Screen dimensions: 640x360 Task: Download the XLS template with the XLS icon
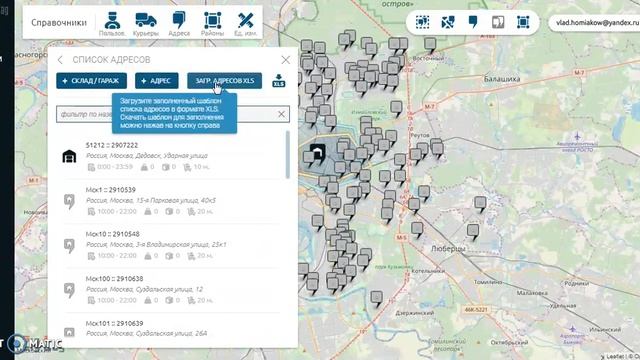tap(279, 80)
